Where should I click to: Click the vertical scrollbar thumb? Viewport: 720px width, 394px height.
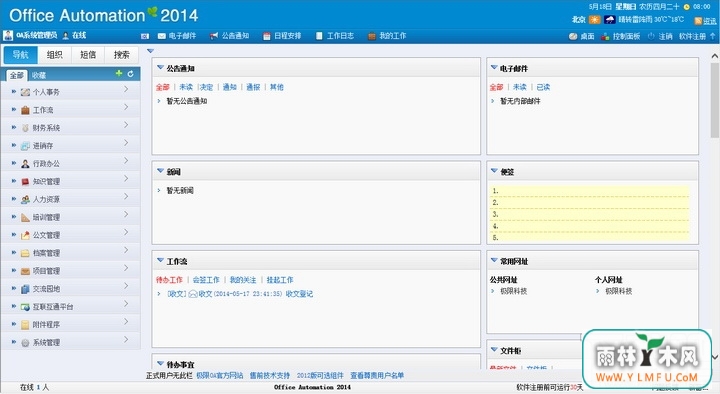pos(714,100)
